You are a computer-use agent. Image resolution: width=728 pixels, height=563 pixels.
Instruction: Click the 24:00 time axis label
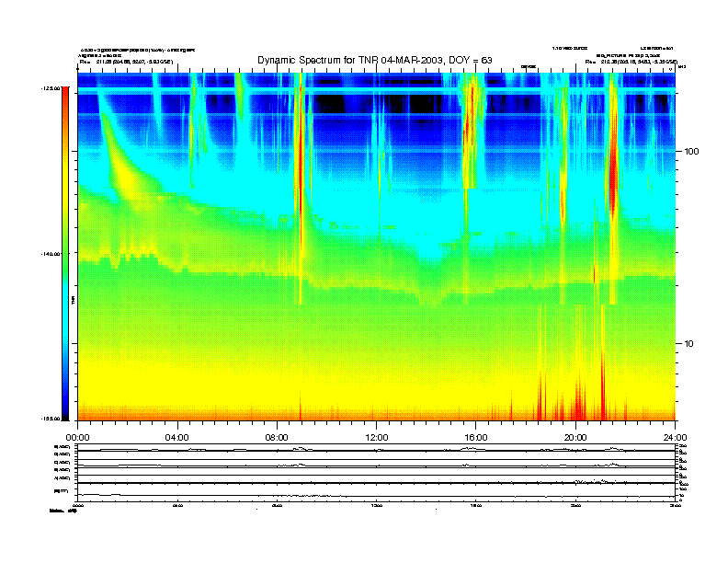(675, 438)
